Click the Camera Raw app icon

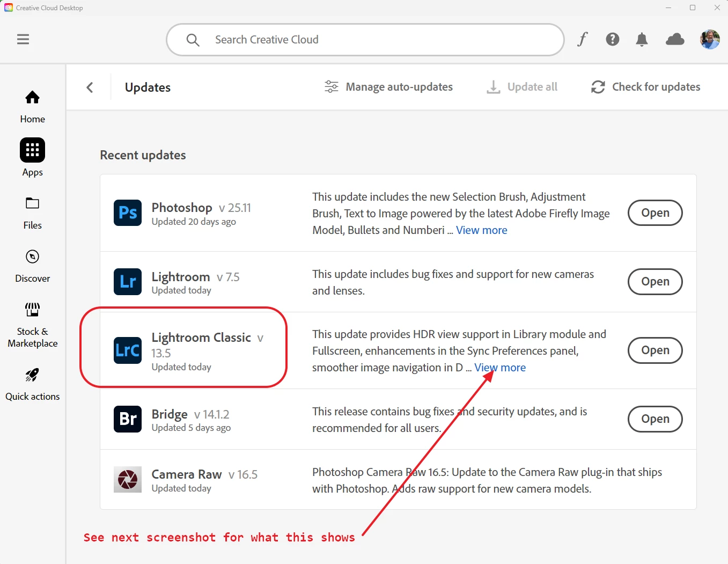pyautogui.click(x=128, y=480)
